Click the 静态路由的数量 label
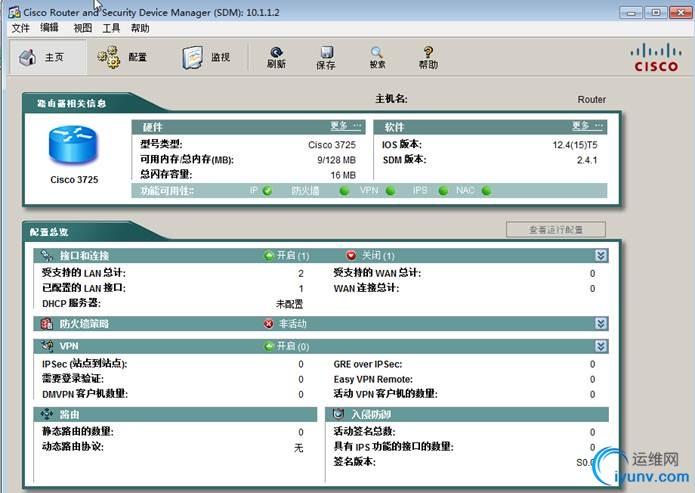Screen dimensions: 695x493 coord(78,431)
